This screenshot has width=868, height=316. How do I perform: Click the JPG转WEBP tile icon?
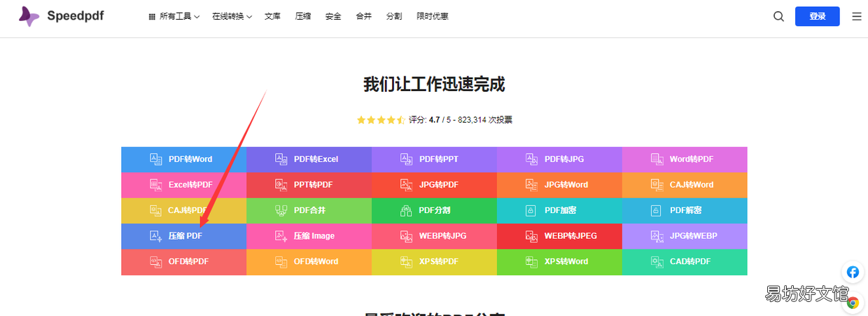click(x=657, y=236)
